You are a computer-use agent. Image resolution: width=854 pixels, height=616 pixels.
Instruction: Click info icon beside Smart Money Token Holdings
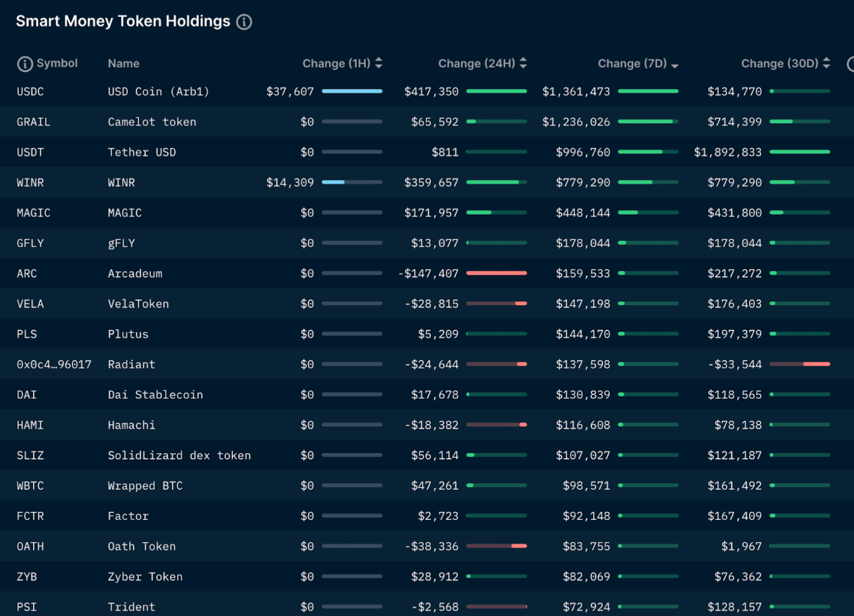tap(244, 22)
